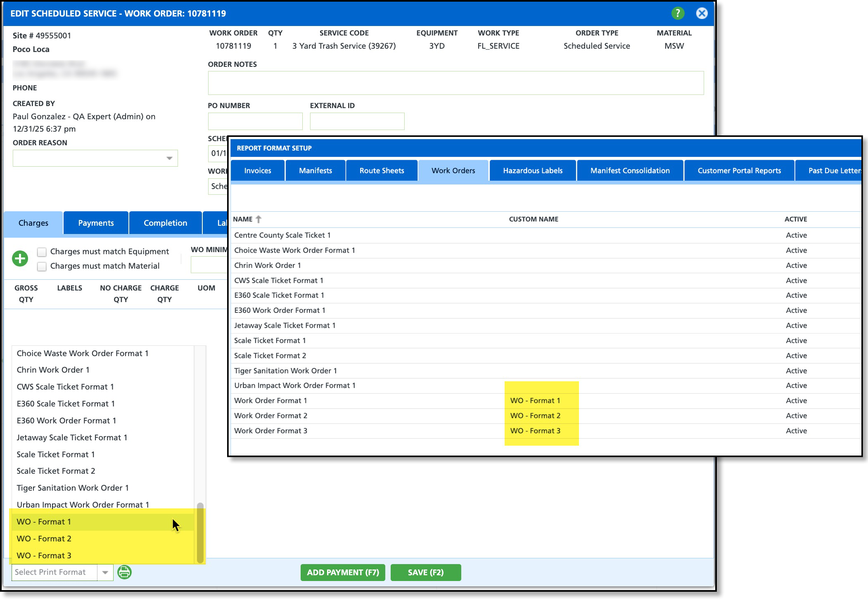Open the Completion tab
This screenshot has width=868, height=600.
(165, 223)
